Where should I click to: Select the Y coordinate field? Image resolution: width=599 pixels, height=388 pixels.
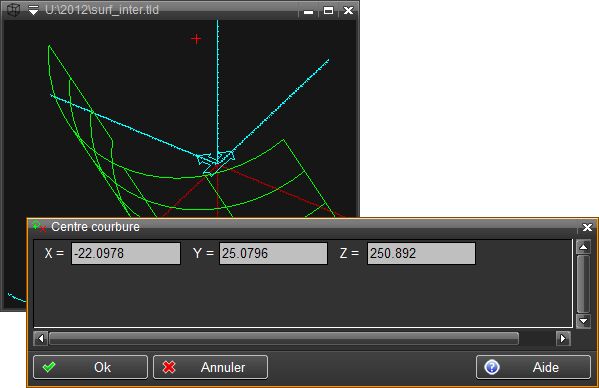click(x=273, y=253)
